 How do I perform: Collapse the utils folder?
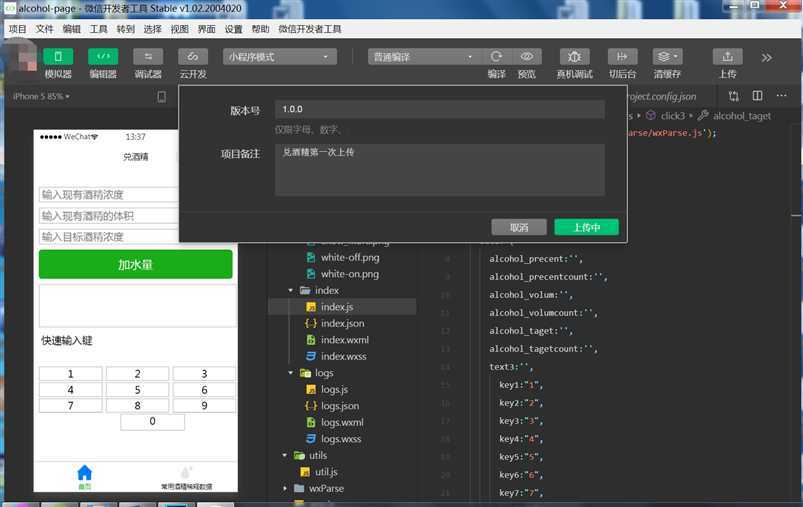coord(285,455)
